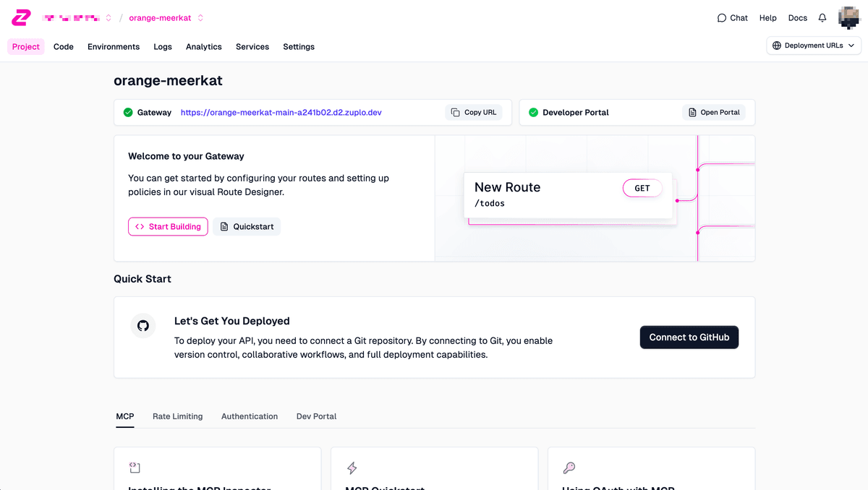Expand the account switcher chevron

click(109, 18)
